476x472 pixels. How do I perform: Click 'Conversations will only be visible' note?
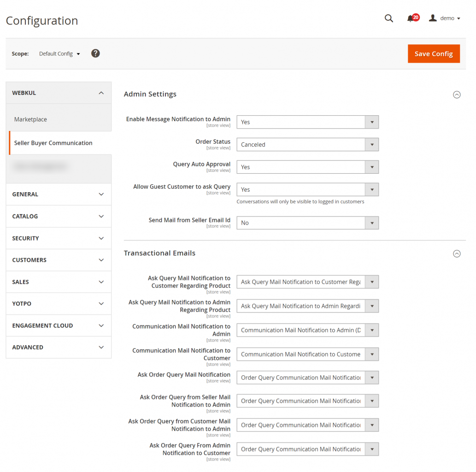[300, 202]
